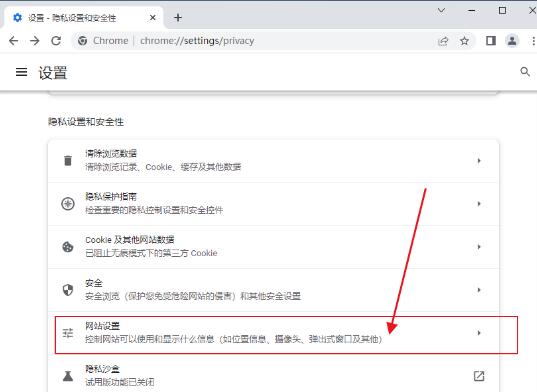The image size is (537, 392).
Task: Expand Cookie 及其他网站数据 row arrow
Action: 479,246
